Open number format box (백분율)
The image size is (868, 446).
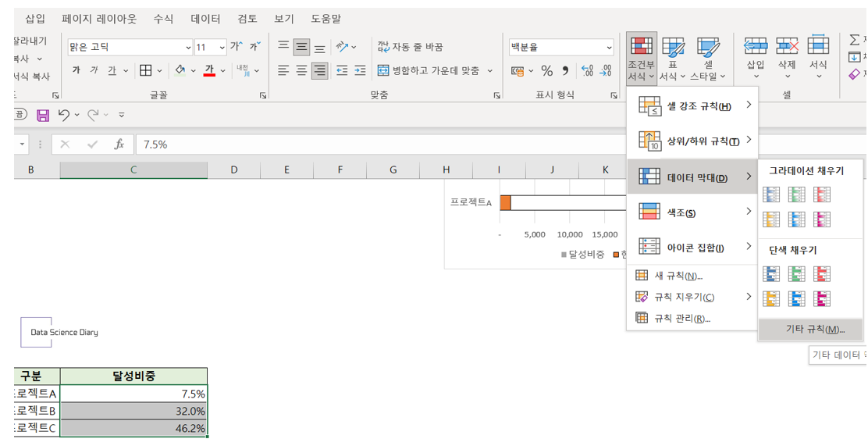[561, 47]
